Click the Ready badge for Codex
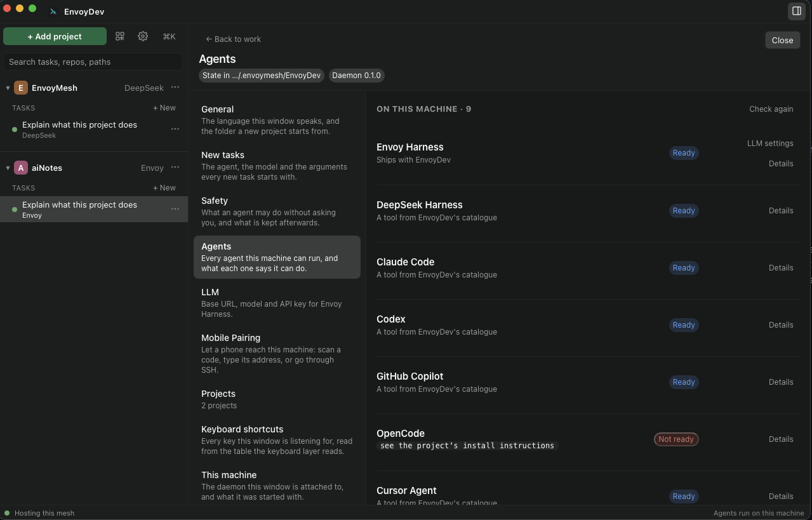 pyautogui.click(x=684, y=325)
